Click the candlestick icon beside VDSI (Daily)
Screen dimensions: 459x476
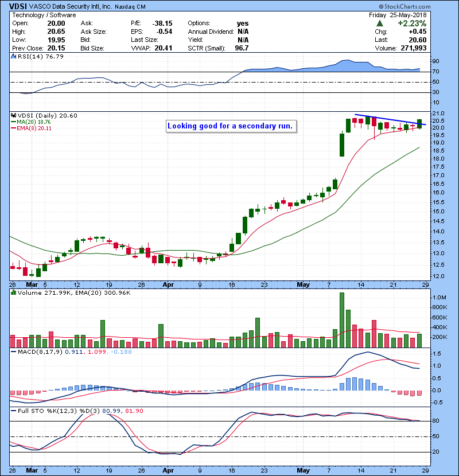(13, 115)
